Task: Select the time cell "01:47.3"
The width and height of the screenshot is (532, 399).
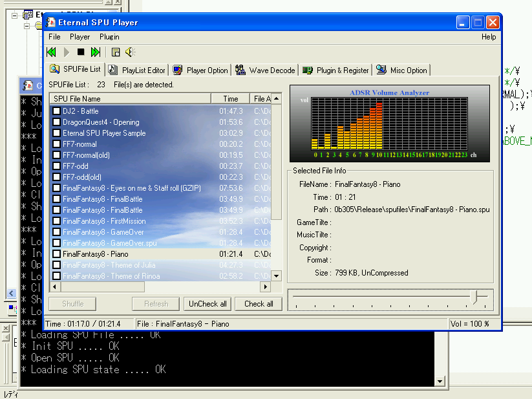Action: point(231,111)
